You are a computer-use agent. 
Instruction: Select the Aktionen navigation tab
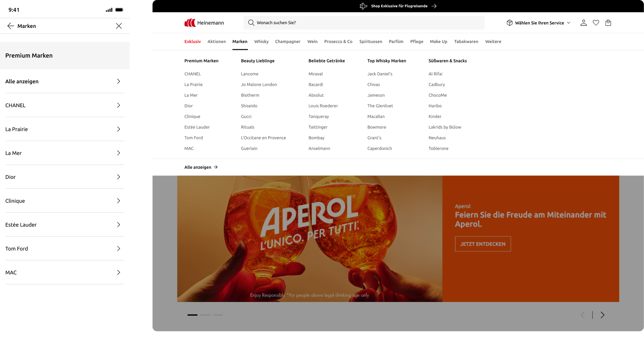216,42
